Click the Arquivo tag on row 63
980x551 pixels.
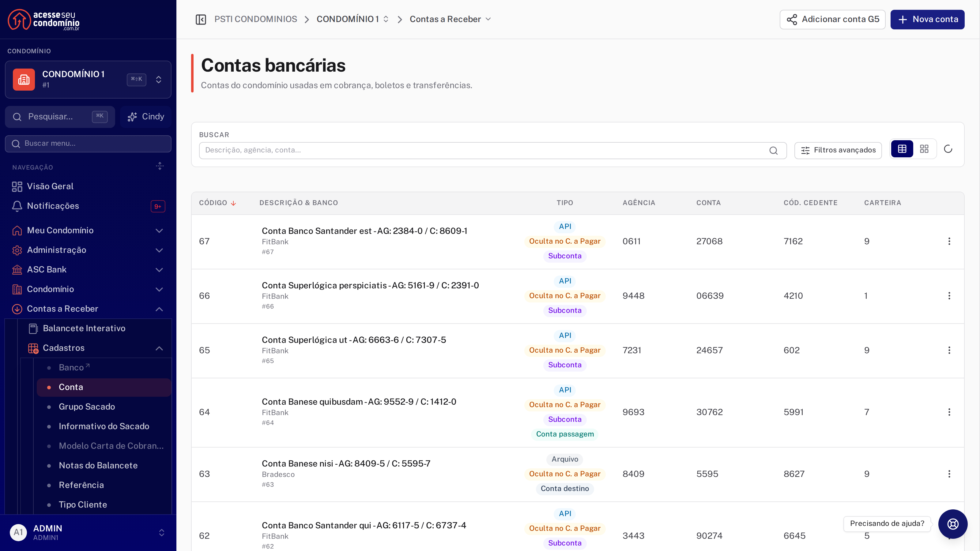[564, 459]
